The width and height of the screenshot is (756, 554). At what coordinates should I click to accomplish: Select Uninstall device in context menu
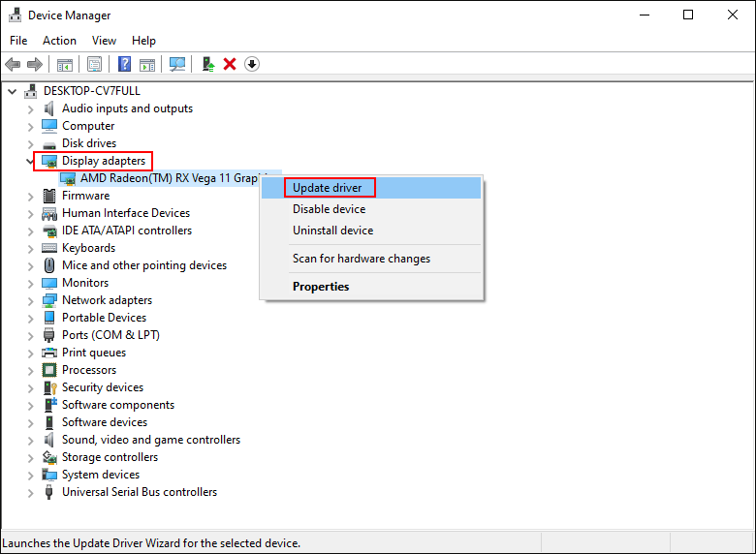(332, 231)
